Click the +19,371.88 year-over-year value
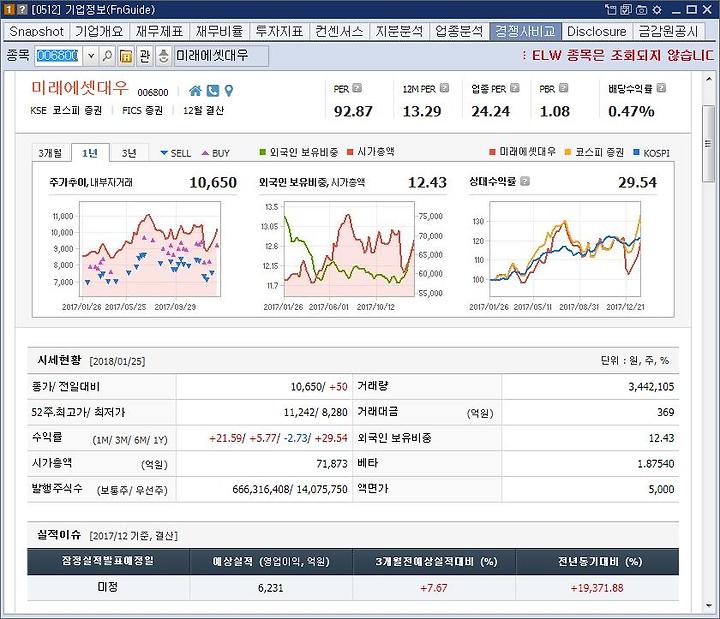Image resolution: width=720 pixels, height=619 pixels. point(596,588)
